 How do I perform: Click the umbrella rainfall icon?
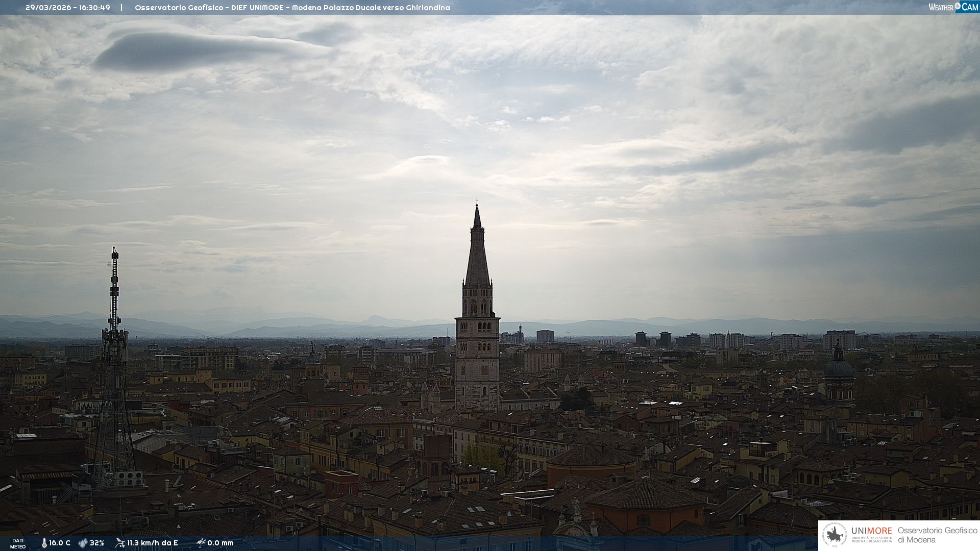click(x=201, y=543)
